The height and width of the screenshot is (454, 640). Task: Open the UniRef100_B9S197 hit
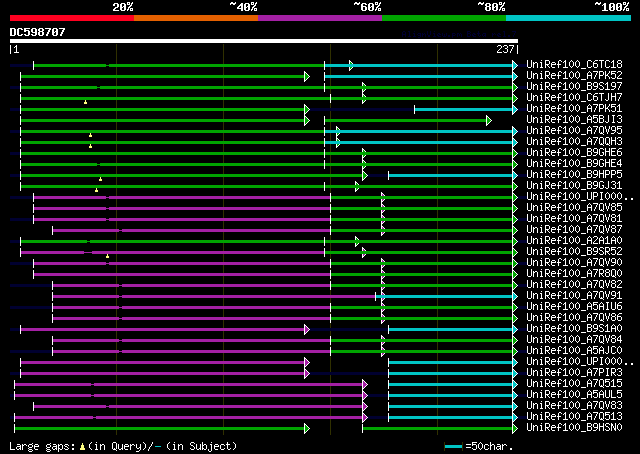point(574,87)
